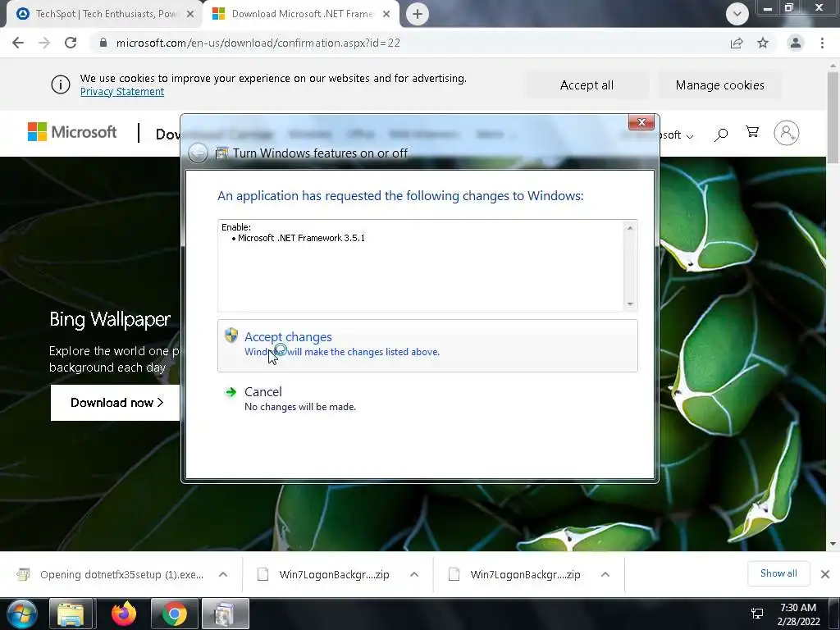Click the Turn Windows features dialog title icon
Screen dimensions: 840x630
coord(221,153)
